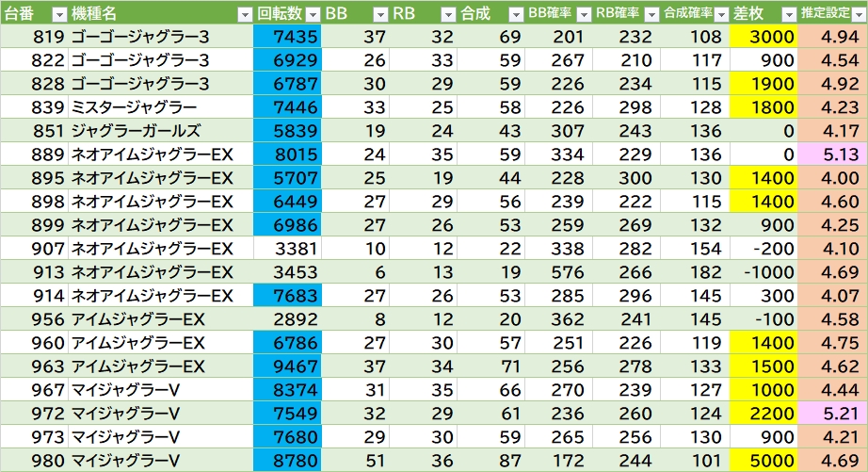Click the yellow 5000 差枚 cell

763,461
